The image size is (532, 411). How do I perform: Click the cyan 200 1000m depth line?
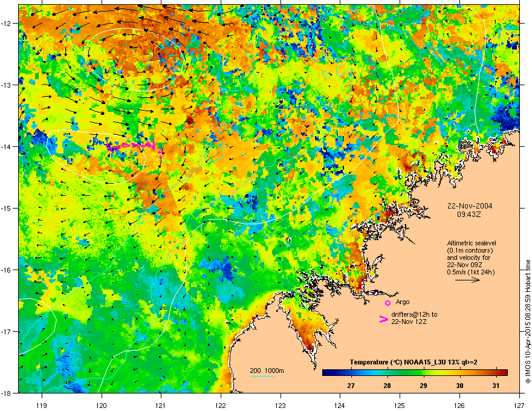tap(262, 376)
